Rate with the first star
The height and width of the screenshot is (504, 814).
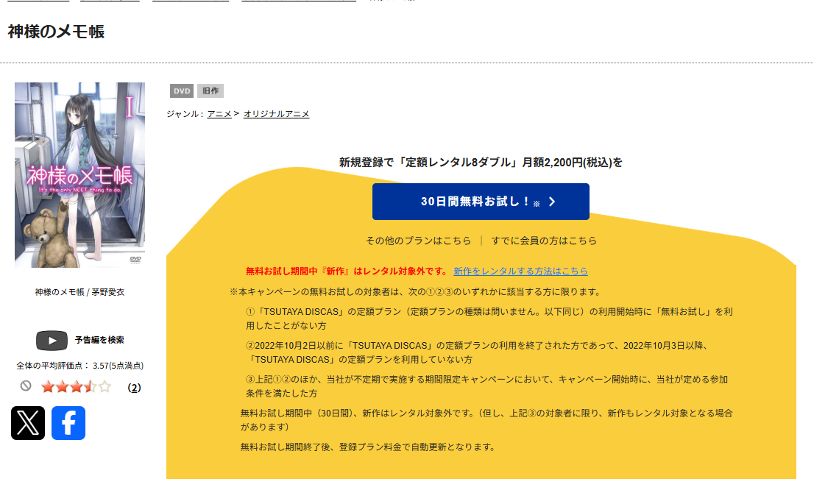[48, 387]
